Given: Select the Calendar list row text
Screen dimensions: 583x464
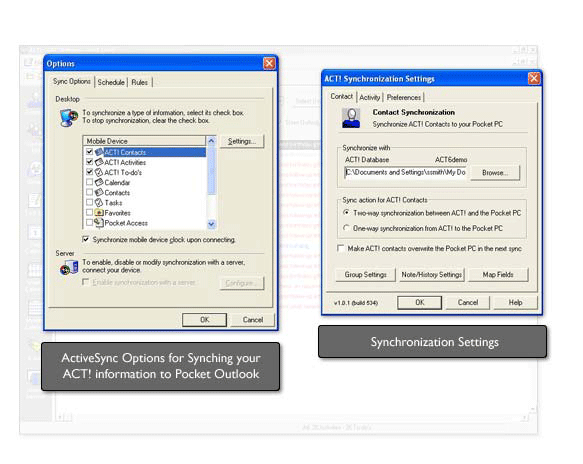Looking at the screenshot, I should coord(117,183).
